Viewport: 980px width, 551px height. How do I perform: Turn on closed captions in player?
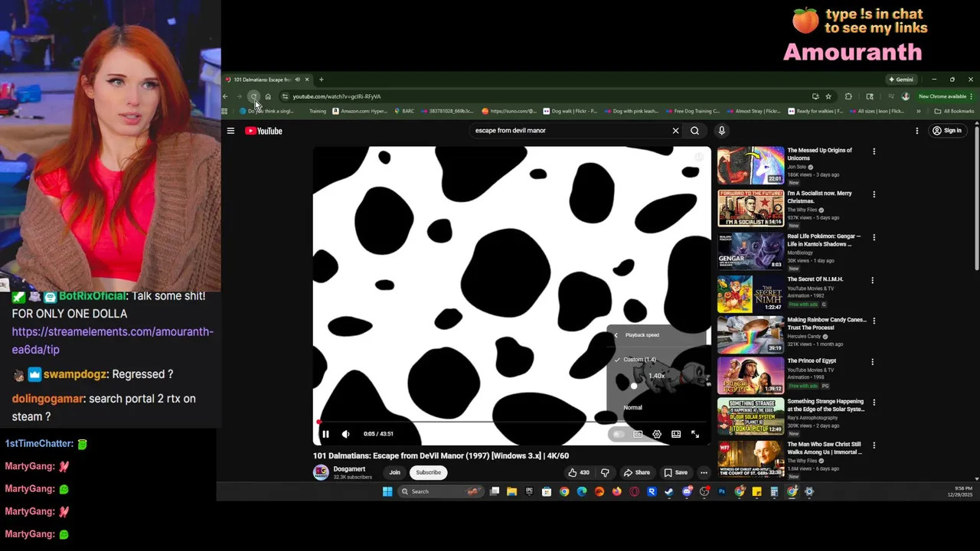[638, 434]
